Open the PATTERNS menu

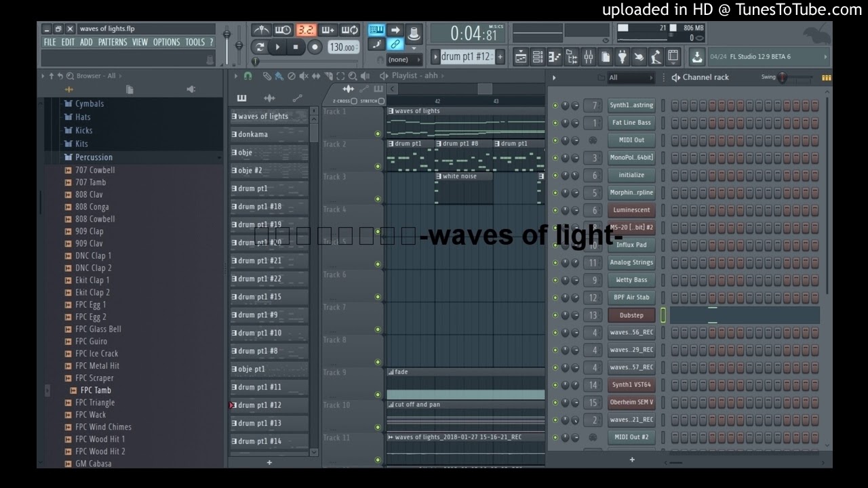click(x=113, y=42)
